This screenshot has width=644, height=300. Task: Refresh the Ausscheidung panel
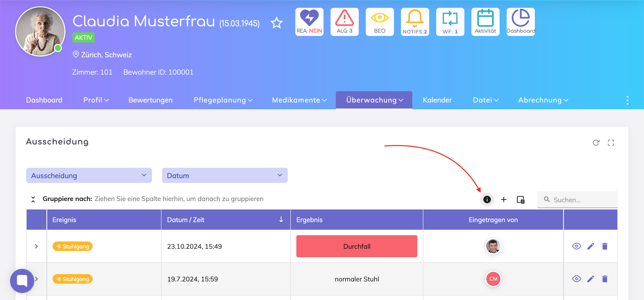(596, 143)
